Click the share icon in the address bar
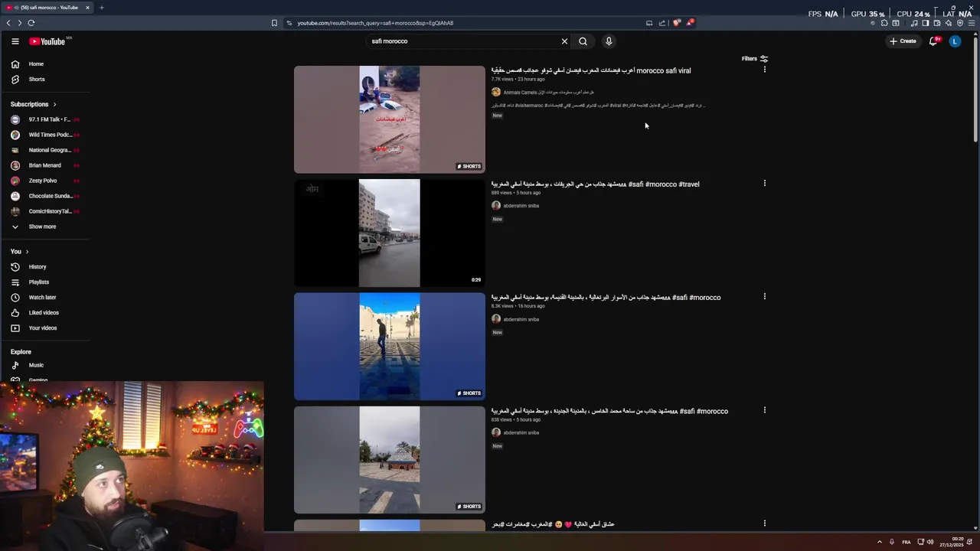 coord(662,23)
